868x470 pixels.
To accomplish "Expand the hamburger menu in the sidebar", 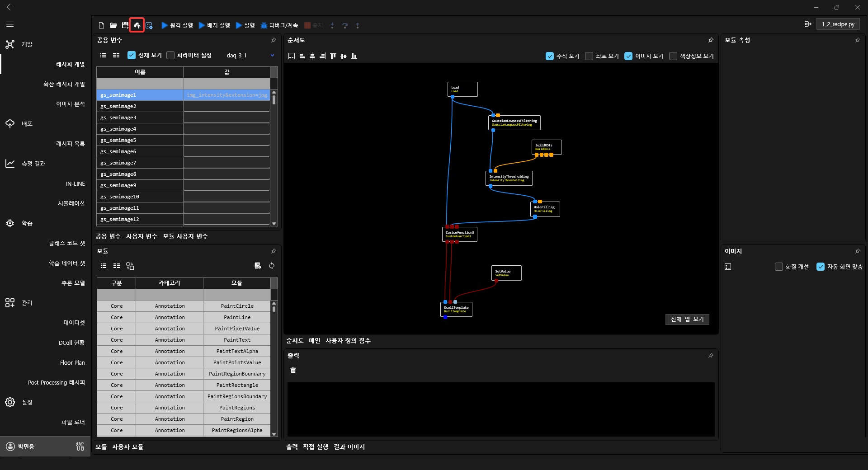I will (10, 24).
